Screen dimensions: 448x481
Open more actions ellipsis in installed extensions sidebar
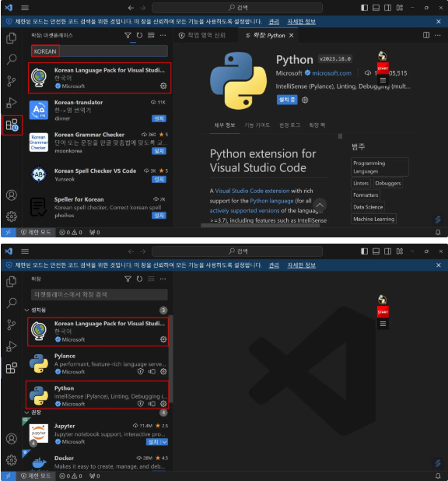pyautogui.click(x=163, y=279)
